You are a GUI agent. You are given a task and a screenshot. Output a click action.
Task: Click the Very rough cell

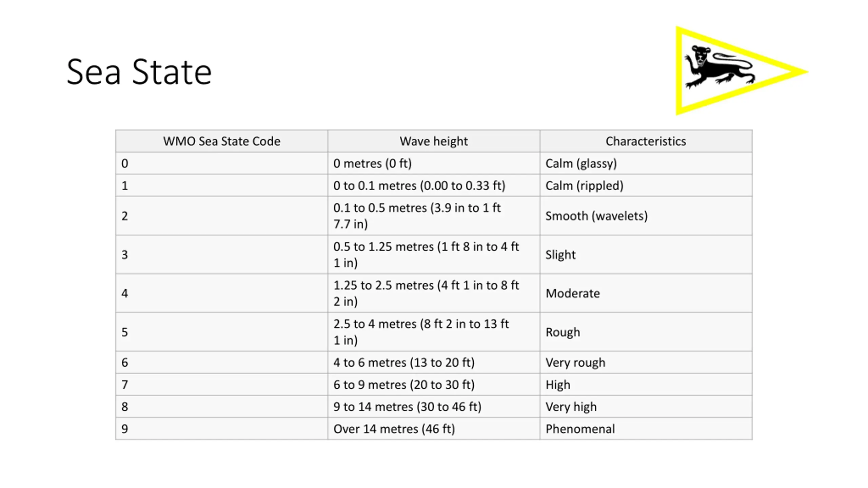pos(646,362)
